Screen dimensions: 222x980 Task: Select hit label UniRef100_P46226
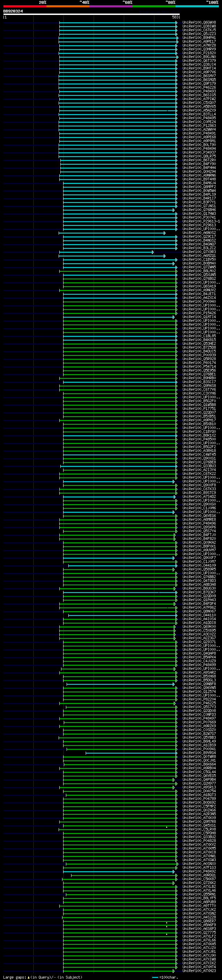pyautogui.click(x=199, y=88)
